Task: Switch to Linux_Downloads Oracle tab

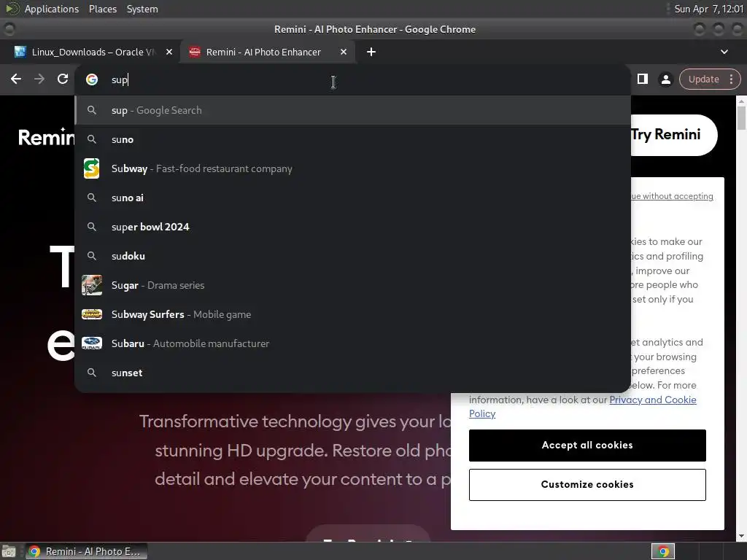Action: pos(93,52)
